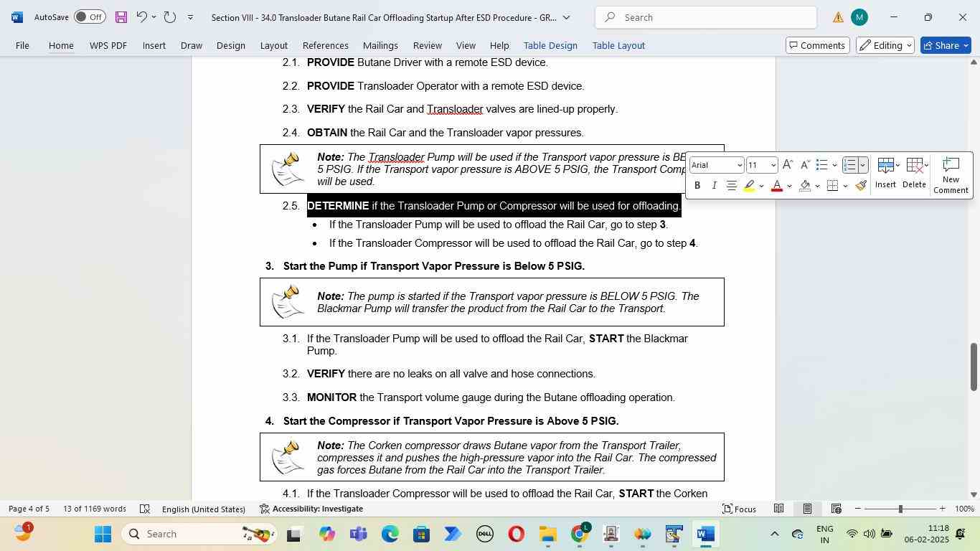This screenshot has width=980, height=551.
Task: Expand the numbering library dropdown
Action: click(863, 166)
